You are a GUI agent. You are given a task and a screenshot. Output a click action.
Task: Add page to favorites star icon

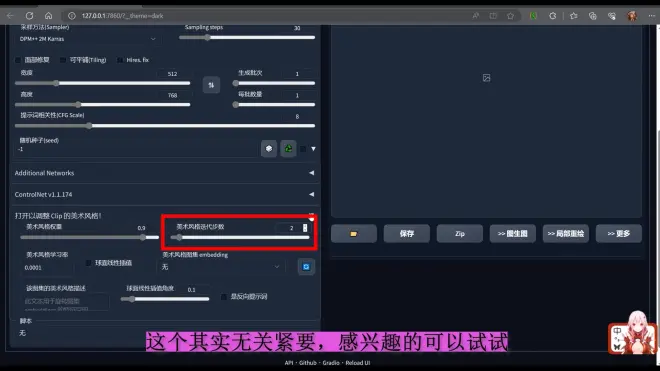point(510,16)
